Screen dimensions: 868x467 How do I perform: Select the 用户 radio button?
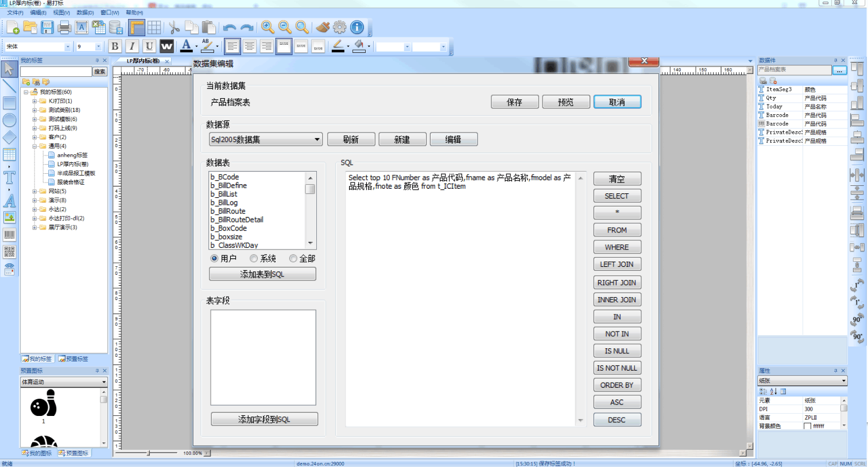click(x=215, y=259)
